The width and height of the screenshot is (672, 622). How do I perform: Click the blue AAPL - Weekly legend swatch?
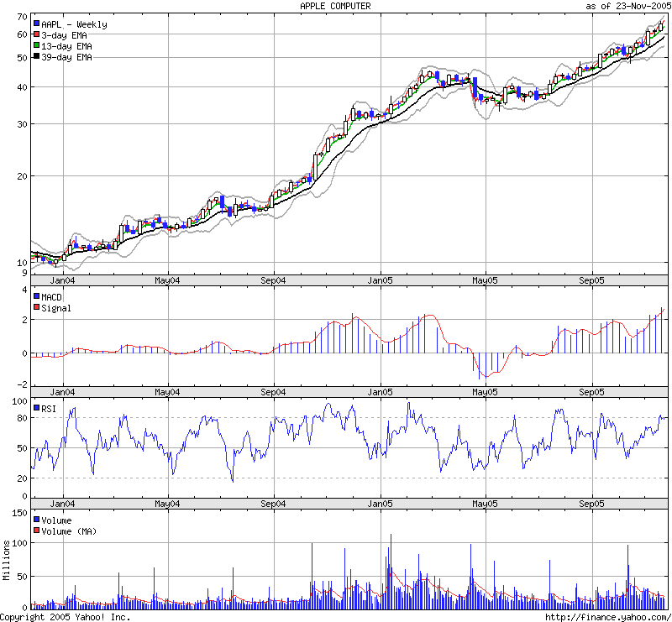point(36,24)
